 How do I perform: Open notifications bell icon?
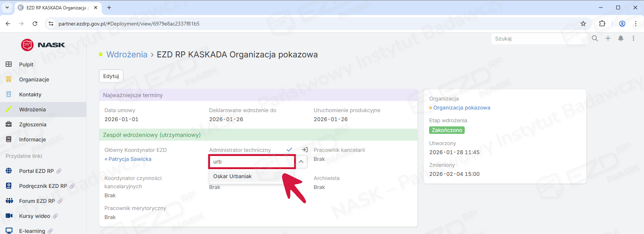point(621,38)
